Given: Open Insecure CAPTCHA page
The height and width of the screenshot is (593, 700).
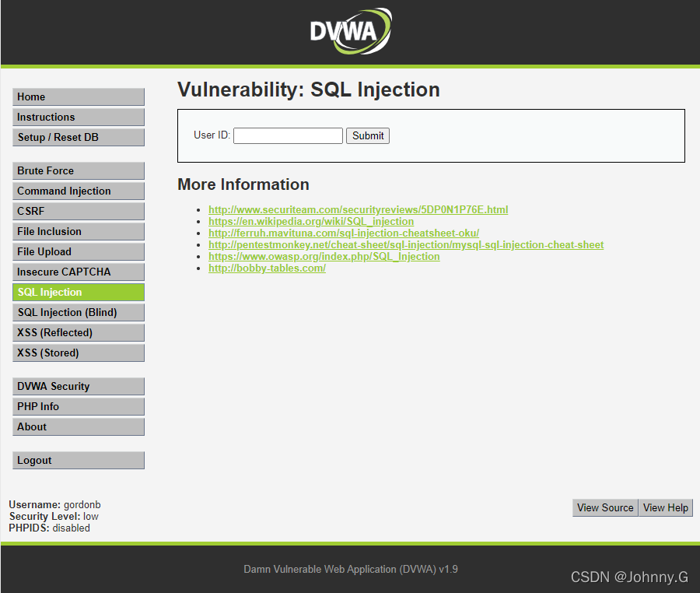Looking at the screenshot, I should point(79,272).
